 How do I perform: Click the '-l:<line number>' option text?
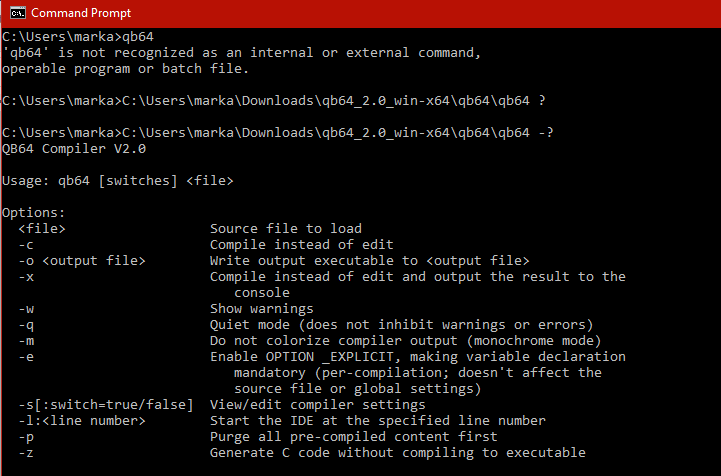click(82, 421)
